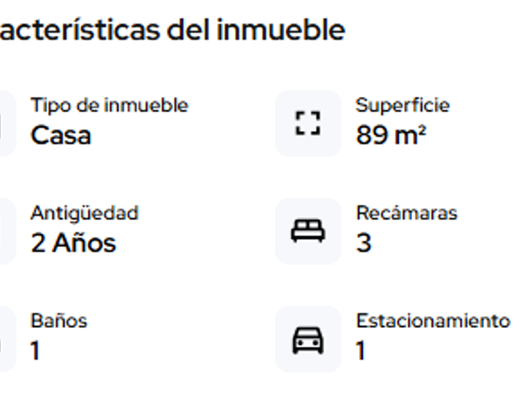532x399 pixels.
Task: Select the 'Recámaras' label text
Action: (x=406, y=213)
